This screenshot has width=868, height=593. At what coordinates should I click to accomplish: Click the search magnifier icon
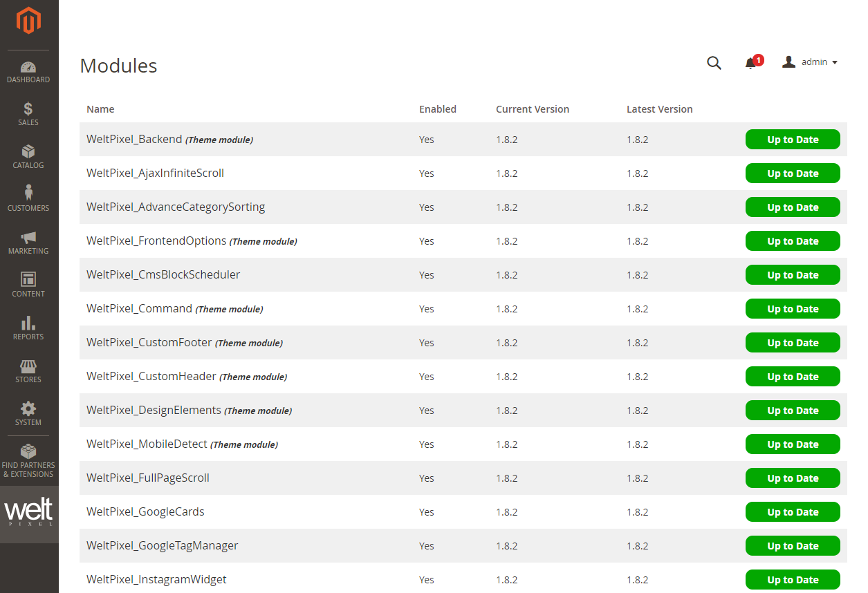(714, 63)
